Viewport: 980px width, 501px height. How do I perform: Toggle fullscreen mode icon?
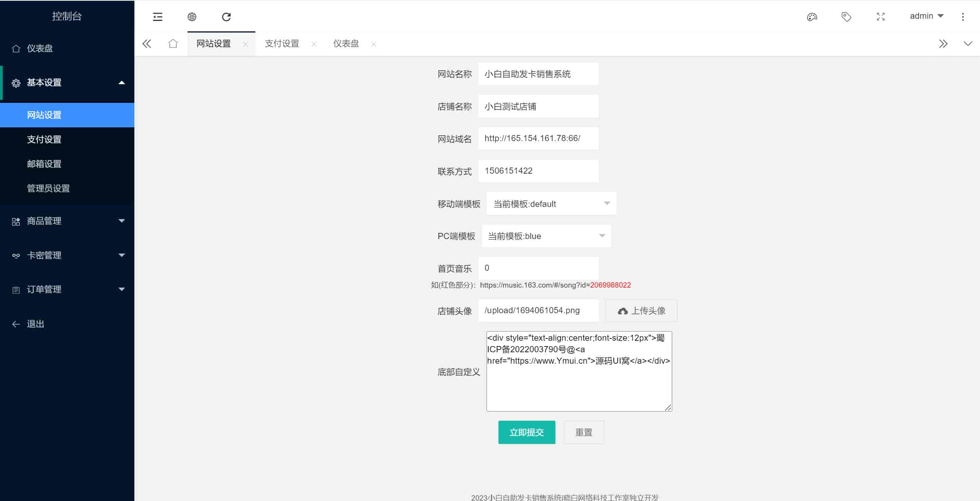click(880, 17)
